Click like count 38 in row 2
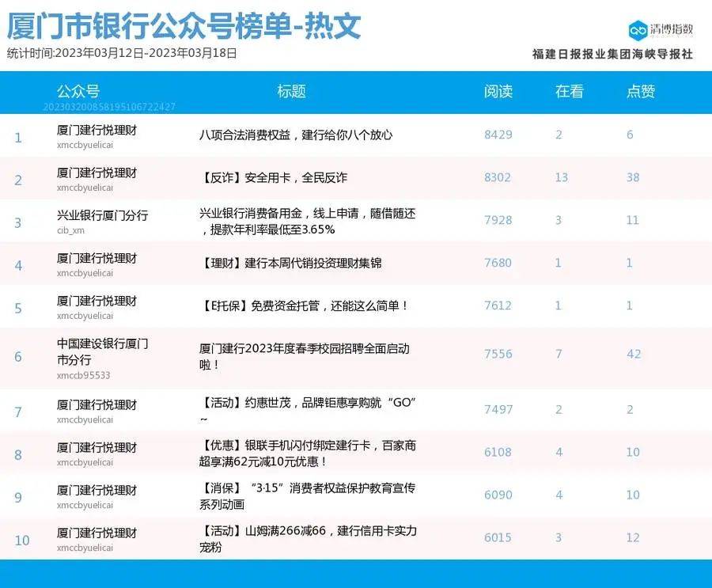 [633, 177]
